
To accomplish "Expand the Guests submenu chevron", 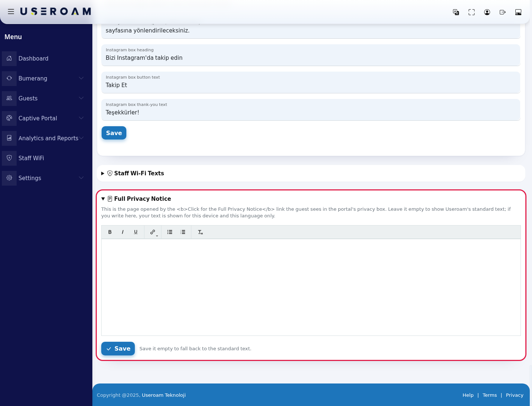I will point(81,98).
